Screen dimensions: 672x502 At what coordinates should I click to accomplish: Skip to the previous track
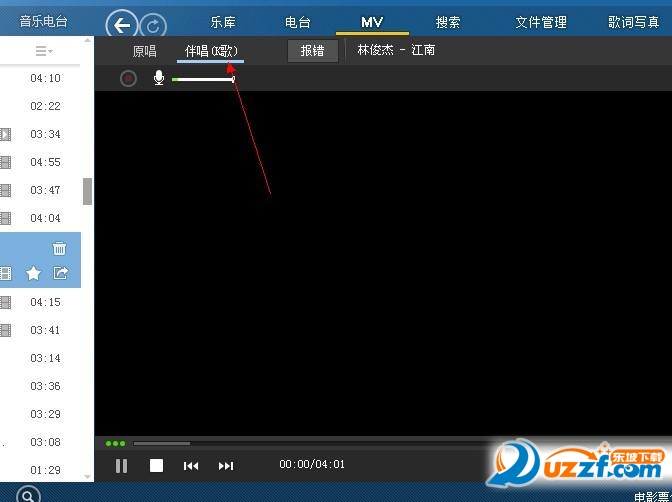click(x=191, y=466)
